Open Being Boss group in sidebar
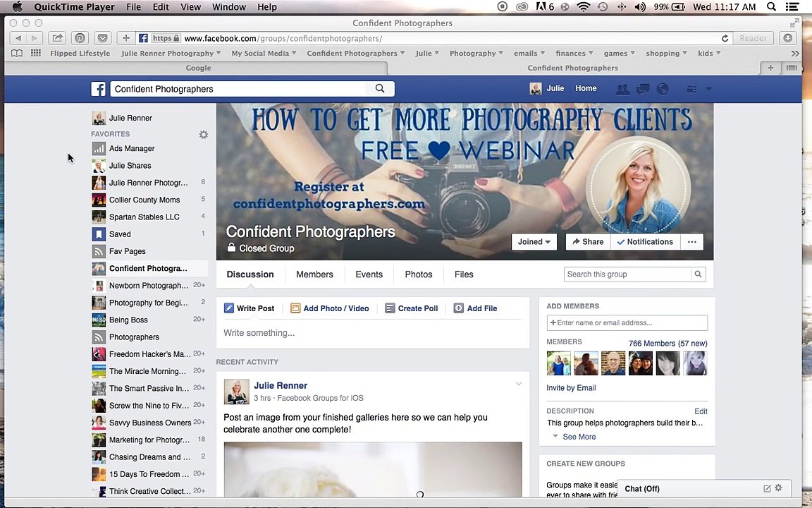Viewport: 812px width, 508px height. coord(149,320)
